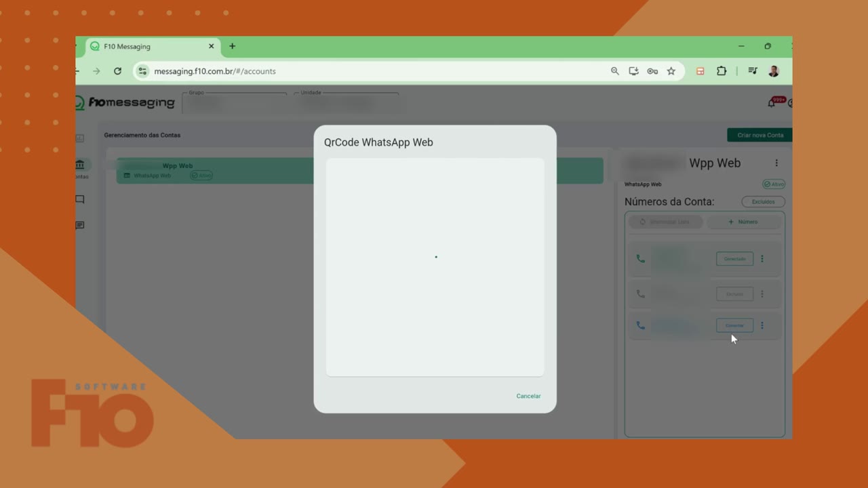868x488 pixels.
Task: Click the Números da Conta heading
Action: (669, 201)
